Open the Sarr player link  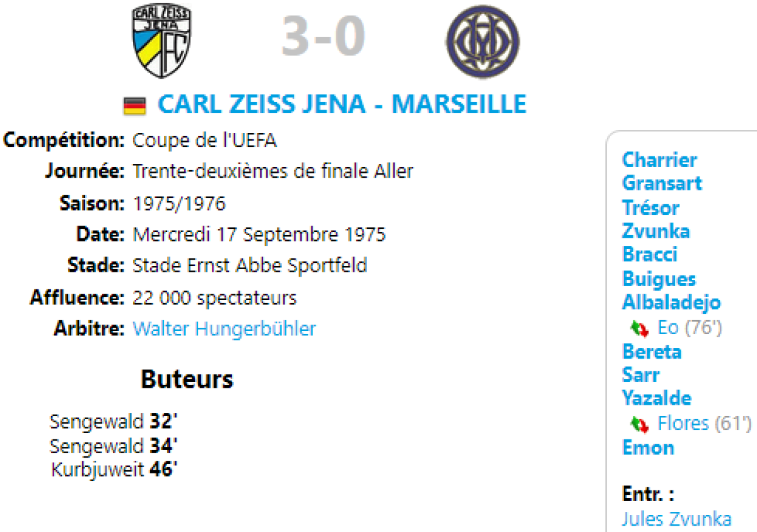pyautogui.click(x=641, y=375)
